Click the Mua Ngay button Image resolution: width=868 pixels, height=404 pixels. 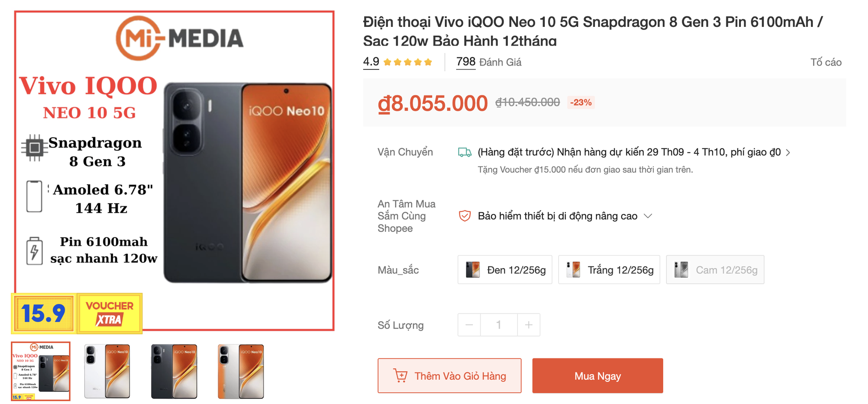(x=598, y=375)
